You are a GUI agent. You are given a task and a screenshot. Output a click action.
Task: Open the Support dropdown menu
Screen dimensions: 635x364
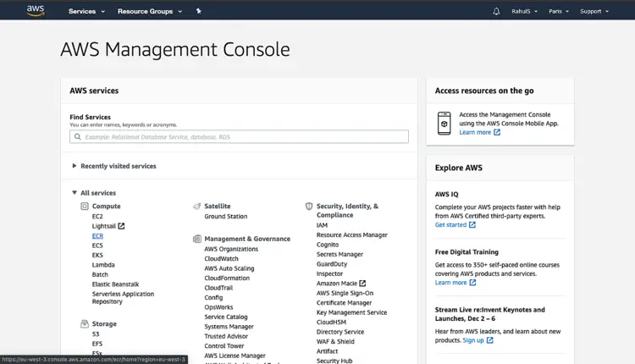(594, 11)
